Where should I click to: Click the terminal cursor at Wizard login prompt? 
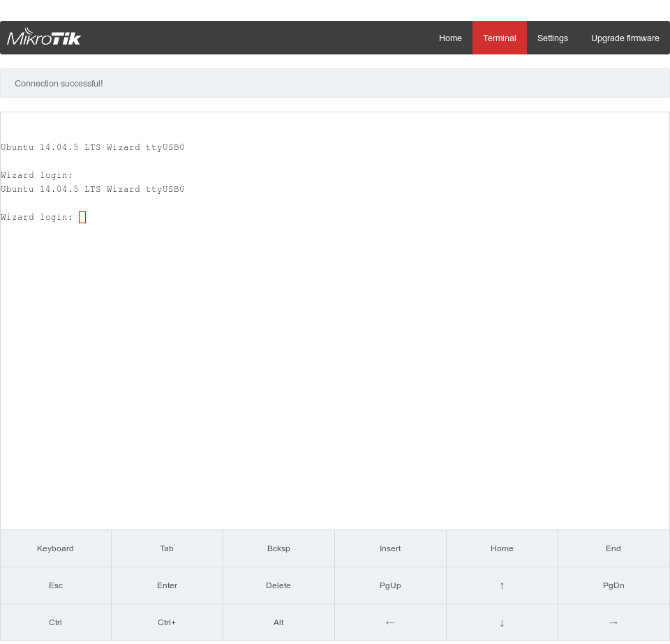[82, 217]
